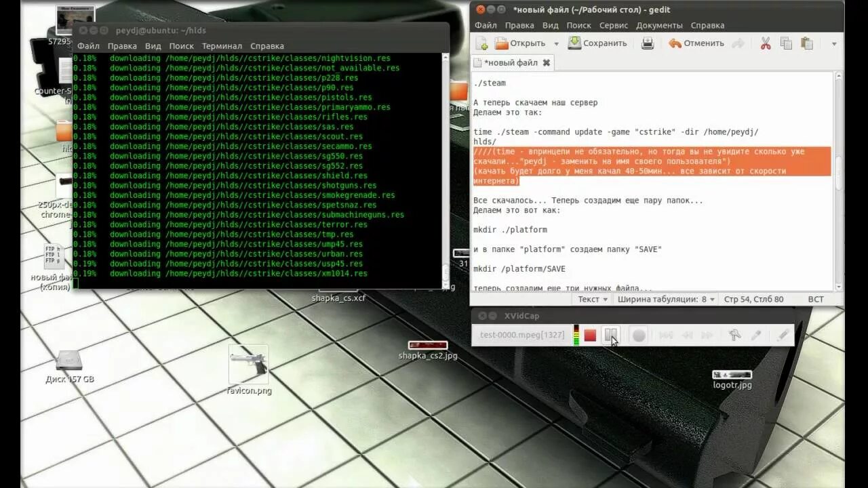The height and width of the screenshot is (488, 868).
Task: Open the Поиск menu in gedit
Action: (x=579, y=25)
